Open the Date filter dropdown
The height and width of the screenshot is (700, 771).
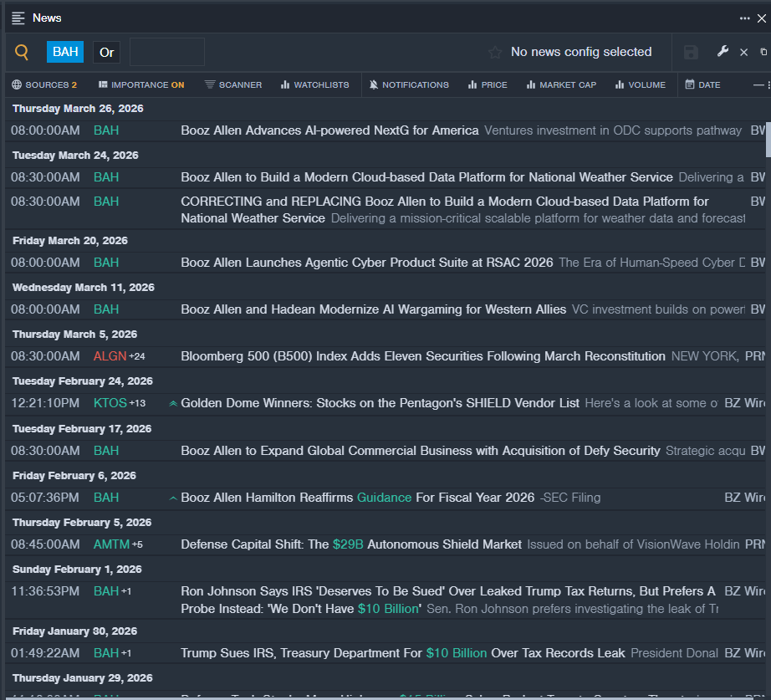click(x=702, y=84)
